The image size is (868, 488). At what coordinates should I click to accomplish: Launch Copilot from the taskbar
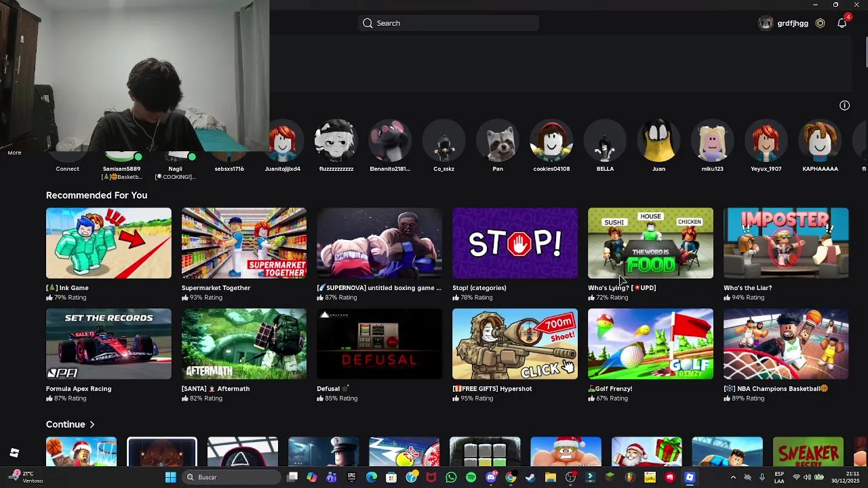[312, 477]
